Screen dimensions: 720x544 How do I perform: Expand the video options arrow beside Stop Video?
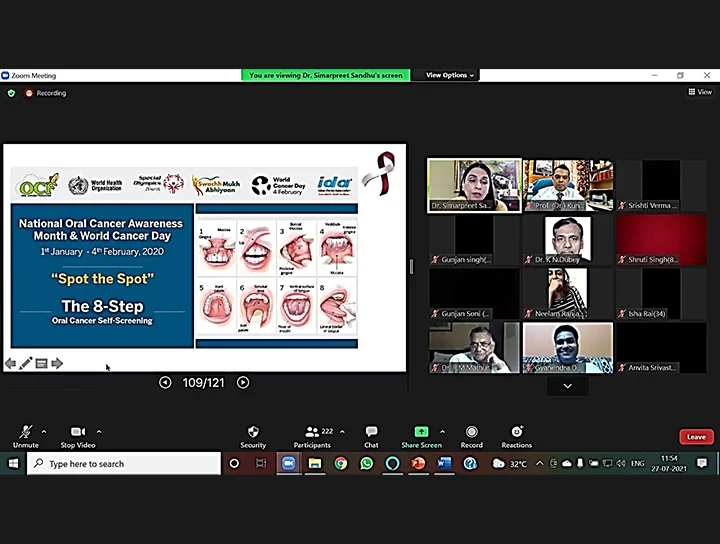99,432
